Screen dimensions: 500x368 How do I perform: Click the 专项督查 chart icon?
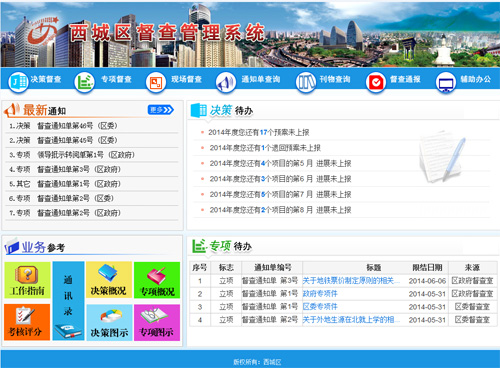[x=84, y=82]
